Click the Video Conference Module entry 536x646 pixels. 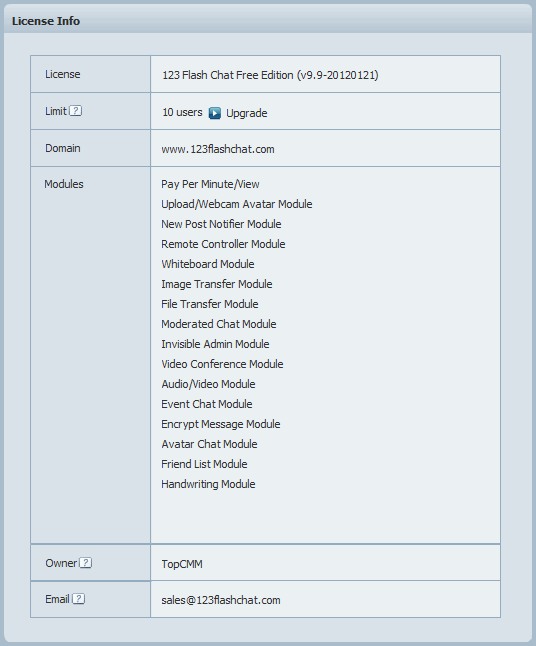pyautogui.click(x=222, y=364)
